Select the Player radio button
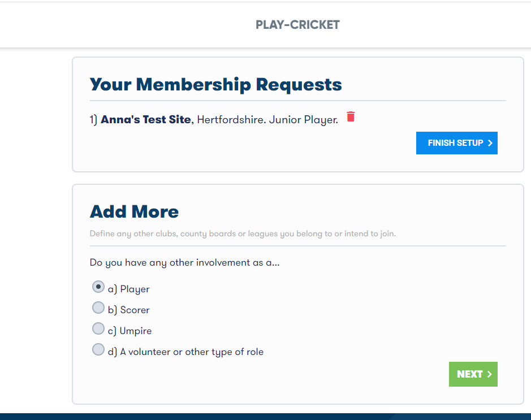 [x=98, y=287]
